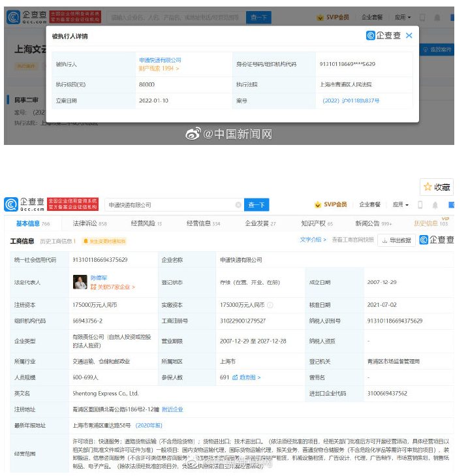
Task: Open 企业套餐 in lower header
Action: tap(369, 204)
